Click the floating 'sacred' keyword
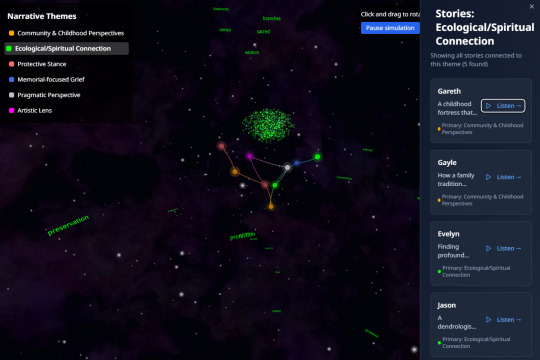 click(263, 31)
